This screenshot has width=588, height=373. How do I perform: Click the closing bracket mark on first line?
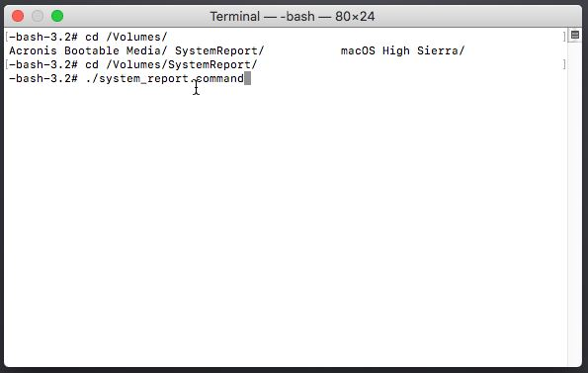click(x=564, y=37)
